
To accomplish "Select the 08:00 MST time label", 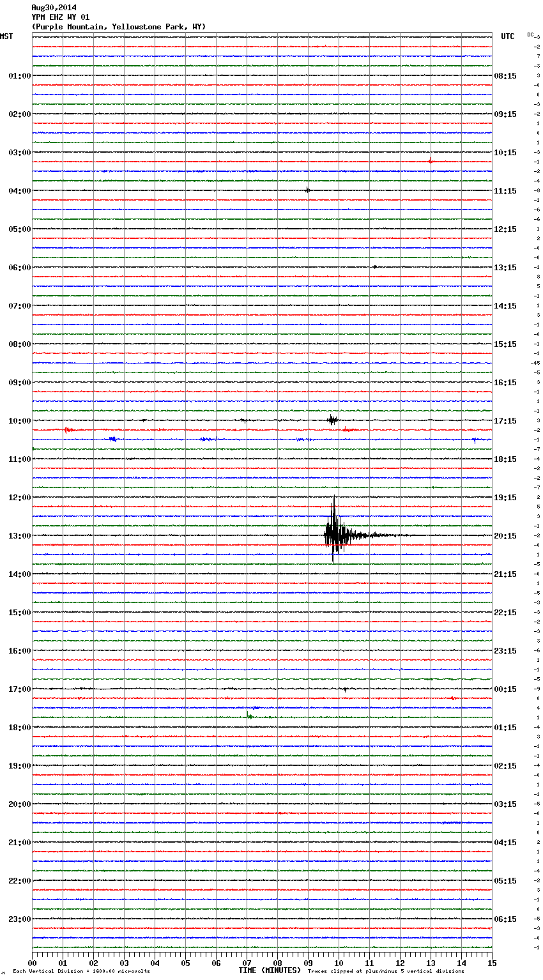I will click(x=20, y=344).
